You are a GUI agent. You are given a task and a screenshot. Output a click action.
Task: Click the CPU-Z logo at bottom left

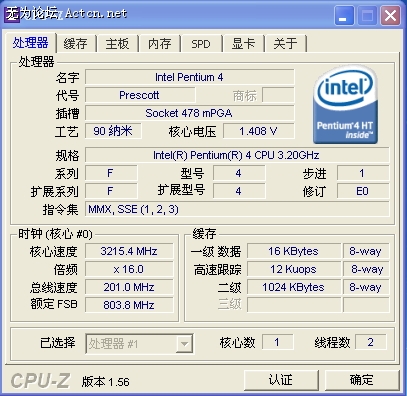tap(41, 381)
